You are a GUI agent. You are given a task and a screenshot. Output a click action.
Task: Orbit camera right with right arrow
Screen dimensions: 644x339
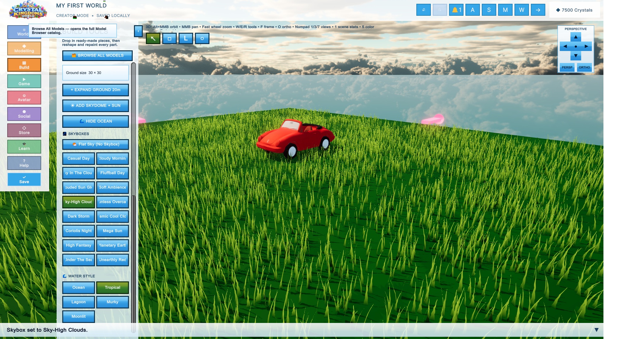tap(586, 46)
